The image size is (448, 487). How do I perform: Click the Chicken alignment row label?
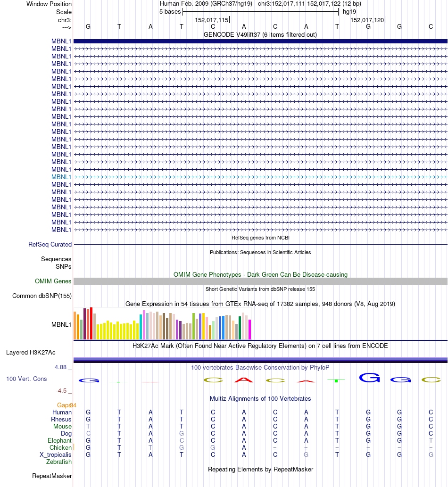click(x=60, y=447)
